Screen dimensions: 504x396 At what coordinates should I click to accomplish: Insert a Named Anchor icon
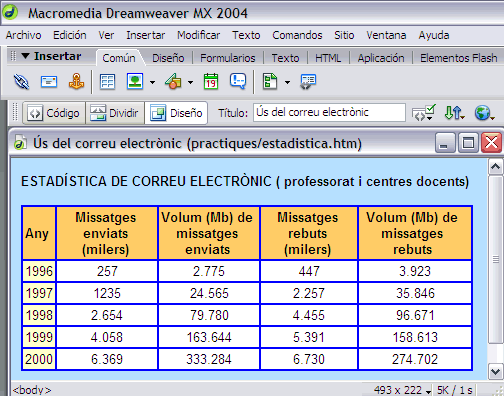76,81
